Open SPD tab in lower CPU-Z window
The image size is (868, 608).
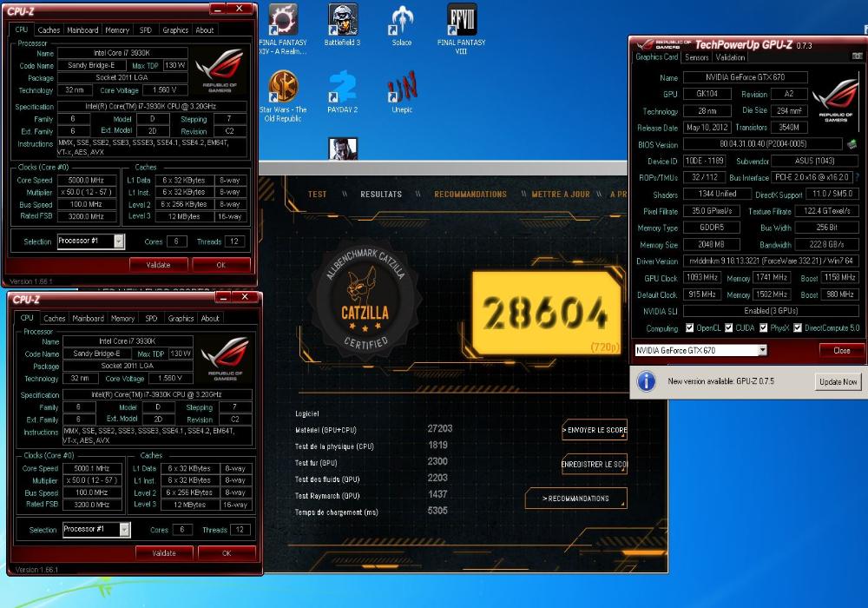click(x=151, y=319)
